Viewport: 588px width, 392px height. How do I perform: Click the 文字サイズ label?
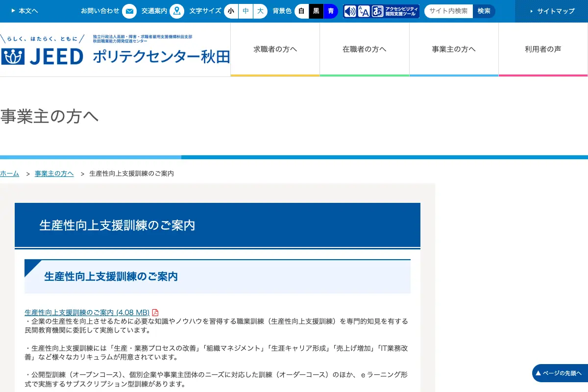205,11
